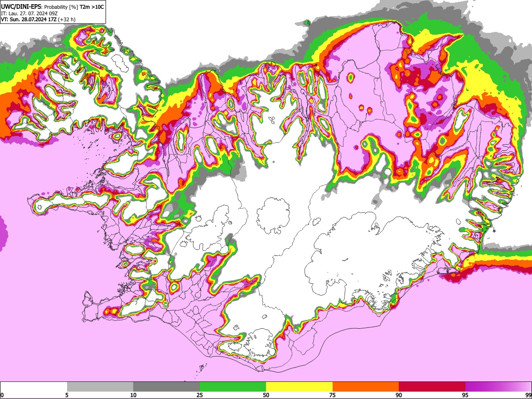
Task: Select the yellow 50–75% legend swatch
Action: coord(299,387)
